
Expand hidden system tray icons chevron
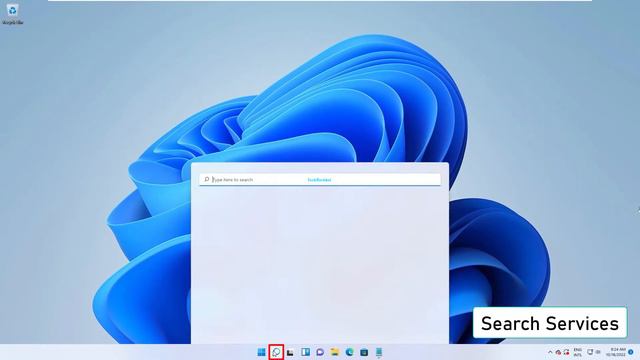(x=550, y=352)
